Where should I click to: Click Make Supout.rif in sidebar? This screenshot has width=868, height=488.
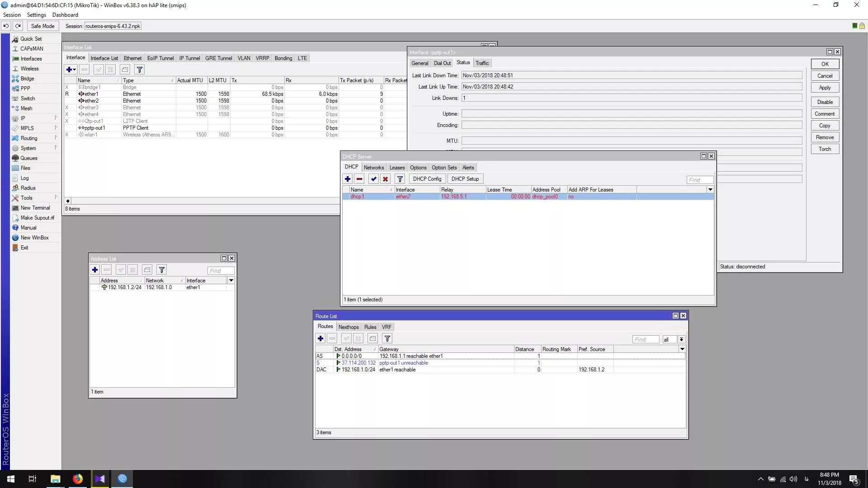(x=37, y=218)
